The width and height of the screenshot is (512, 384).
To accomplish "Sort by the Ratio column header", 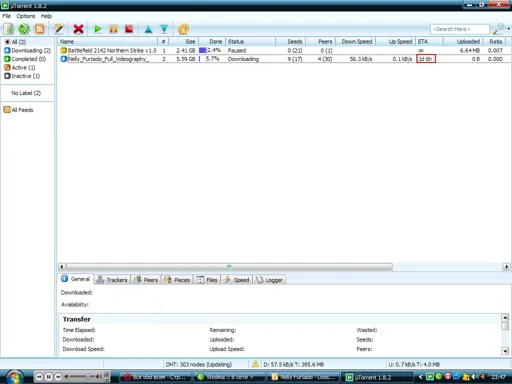I will [496, 42].
